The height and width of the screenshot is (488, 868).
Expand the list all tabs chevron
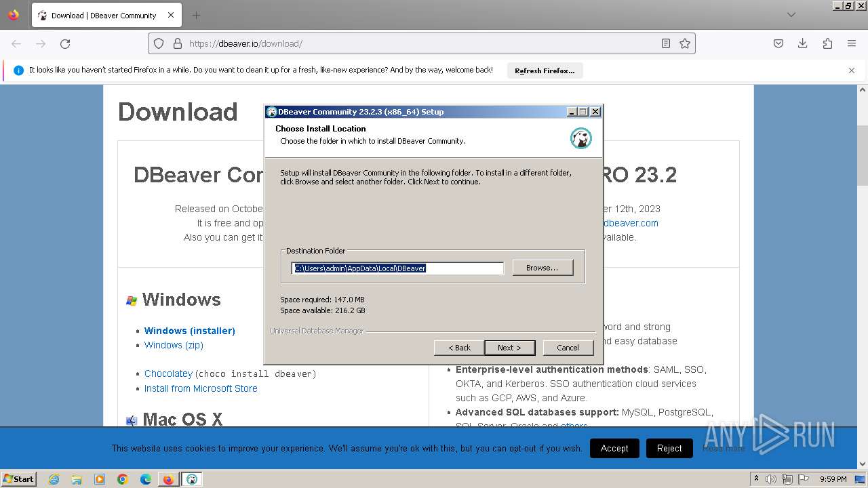point(791,15)
